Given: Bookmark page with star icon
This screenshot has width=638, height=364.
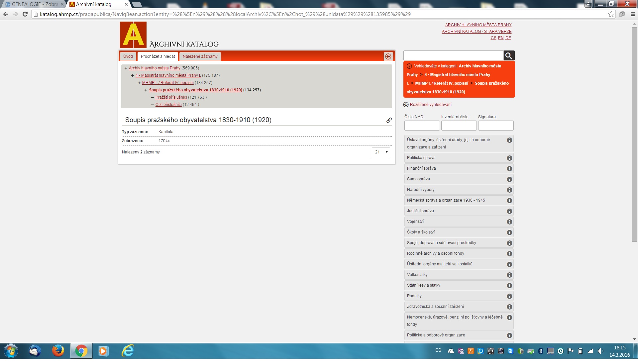Looking at the screenshot, I should pos(611,14).
